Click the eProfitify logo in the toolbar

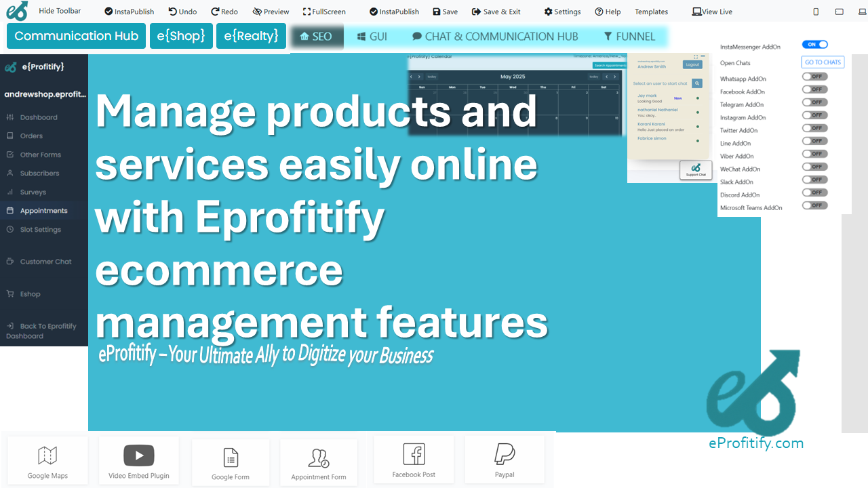point(17,11)
